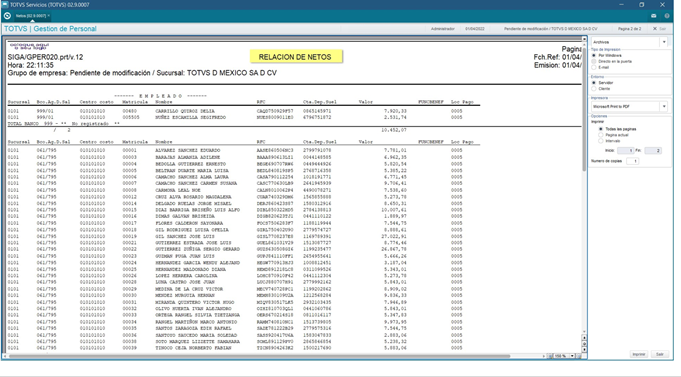Image resolution: width=681 pixels, height=377 pixels.
Task: Click the Salir X button in header bar
Action: 659,29
